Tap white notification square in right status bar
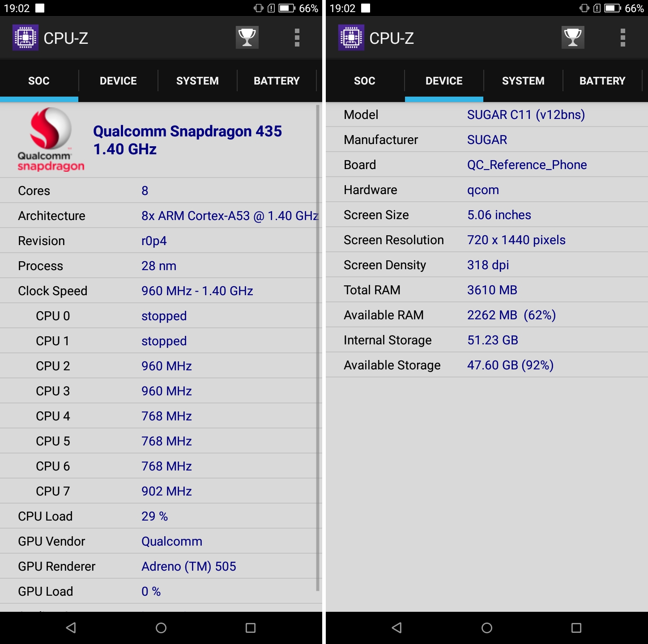 point(366,8)
